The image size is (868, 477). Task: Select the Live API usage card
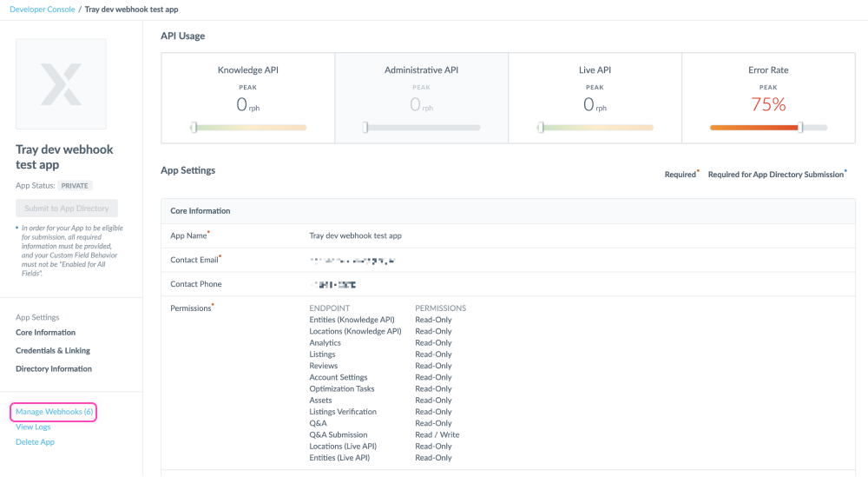pyautogui.click(x=595, y=97)
